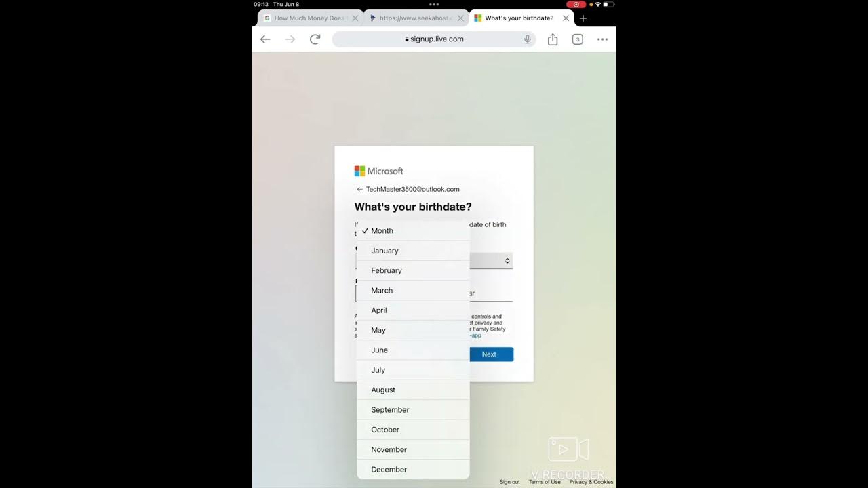
Task: Reload the page with the refresh icon
Action: click(315, 39)
